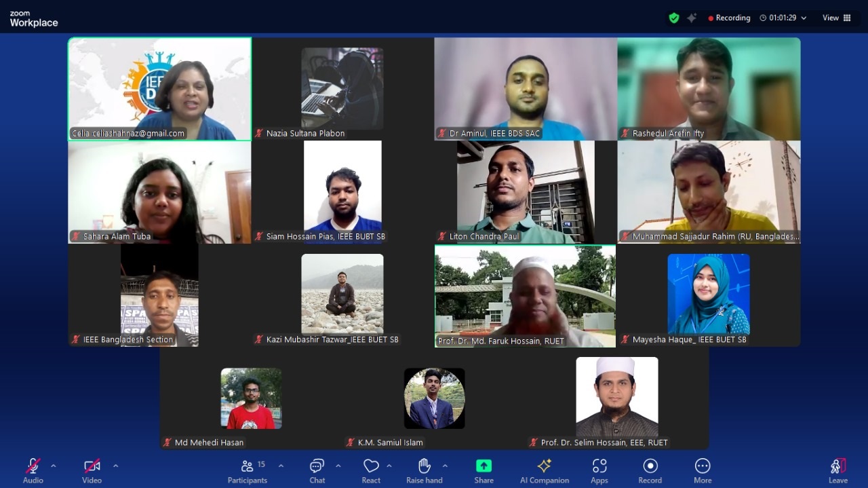Viewport: 868px width, 488px height.
Task: Expand the Audio options arrow
Action: coord(54,466)
